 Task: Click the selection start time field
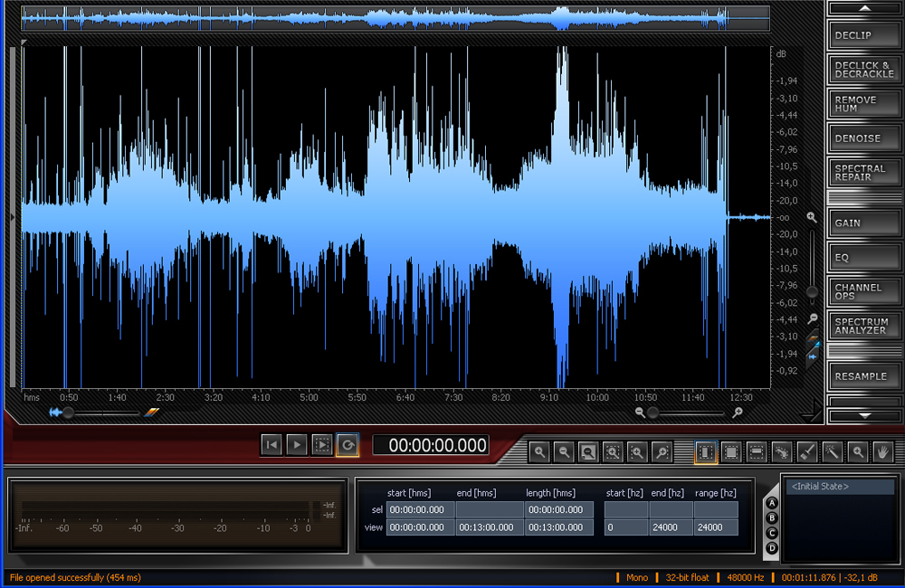coord(420,509)
